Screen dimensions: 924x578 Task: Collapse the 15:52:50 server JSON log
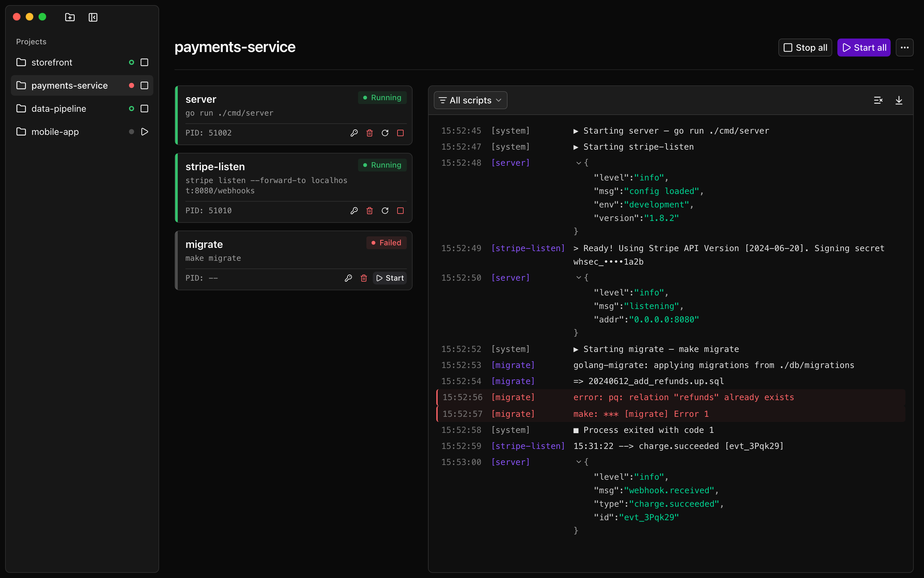coord(579,278)
